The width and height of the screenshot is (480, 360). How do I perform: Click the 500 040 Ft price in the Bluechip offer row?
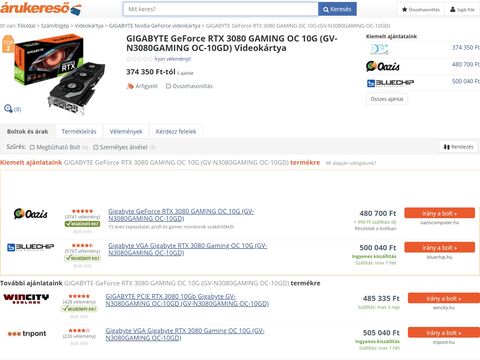click(378, 248)
